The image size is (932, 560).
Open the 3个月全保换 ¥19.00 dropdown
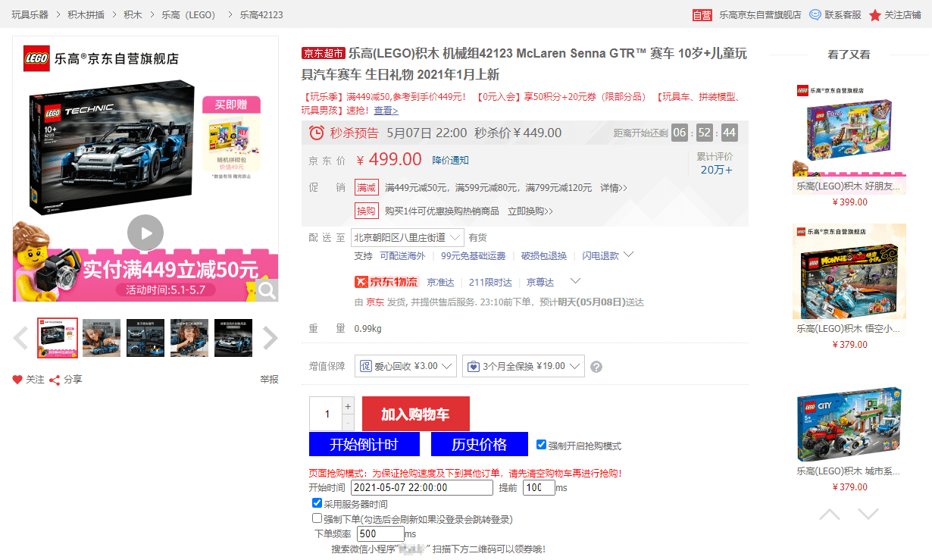[524, 366]
